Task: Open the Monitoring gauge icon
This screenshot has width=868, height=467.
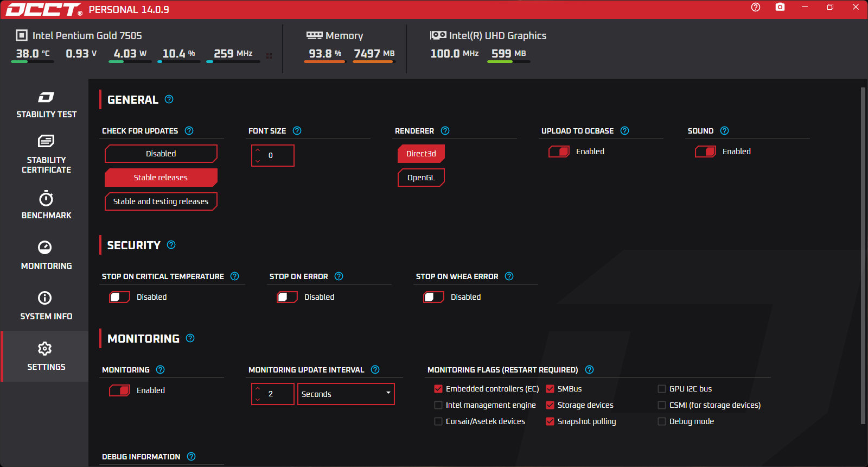Action: point(45,247)
